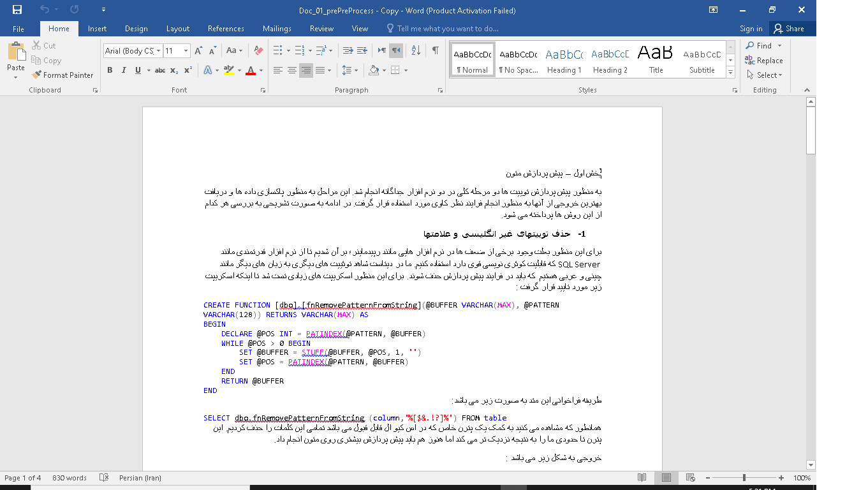Viewport: 868px width, 490px height.
Task: Apply superscript formatting
Action: (188, 70)
